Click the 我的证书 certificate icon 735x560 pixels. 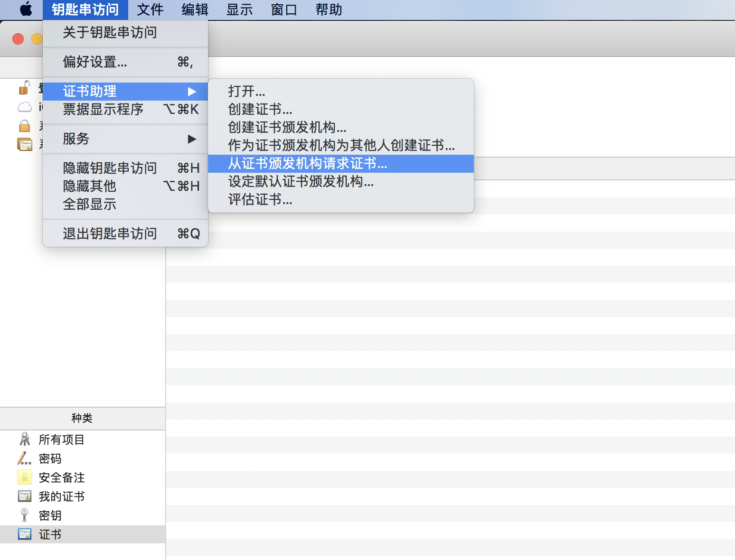click(25, 496)
